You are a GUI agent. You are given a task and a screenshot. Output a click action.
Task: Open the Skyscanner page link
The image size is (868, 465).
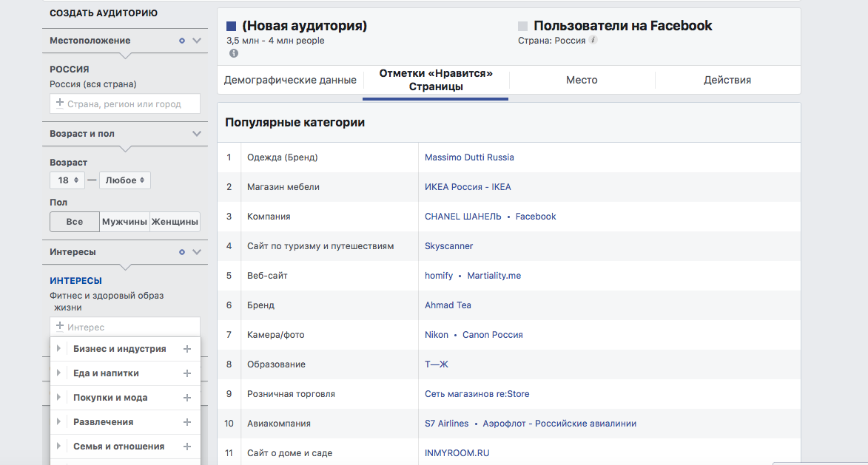point(449,246)
